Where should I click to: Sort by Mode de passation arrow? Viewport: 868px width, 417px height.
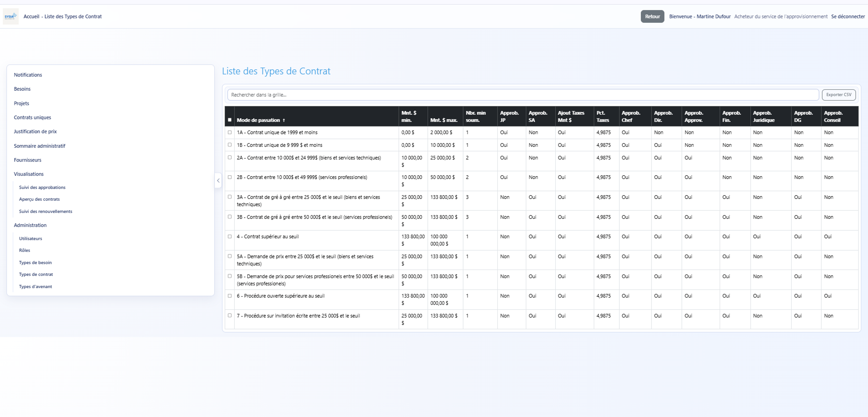284,120
